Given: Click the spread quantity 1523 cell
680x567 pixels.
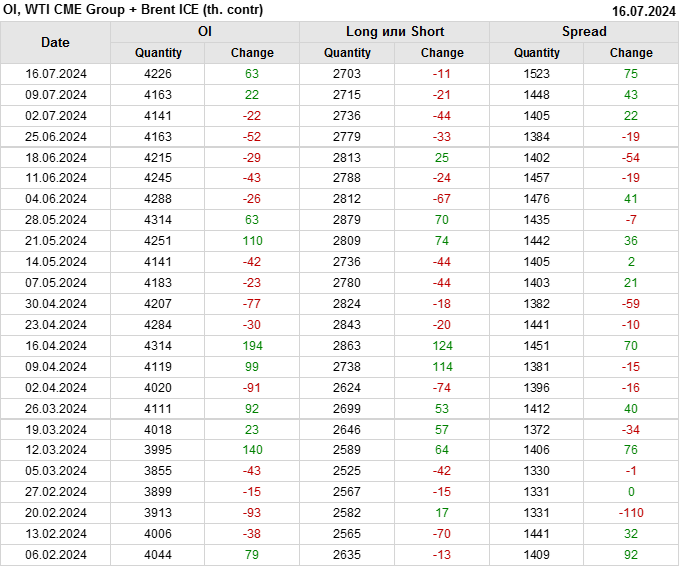Looking at the screenshot, I should click(x=537, y=74).
